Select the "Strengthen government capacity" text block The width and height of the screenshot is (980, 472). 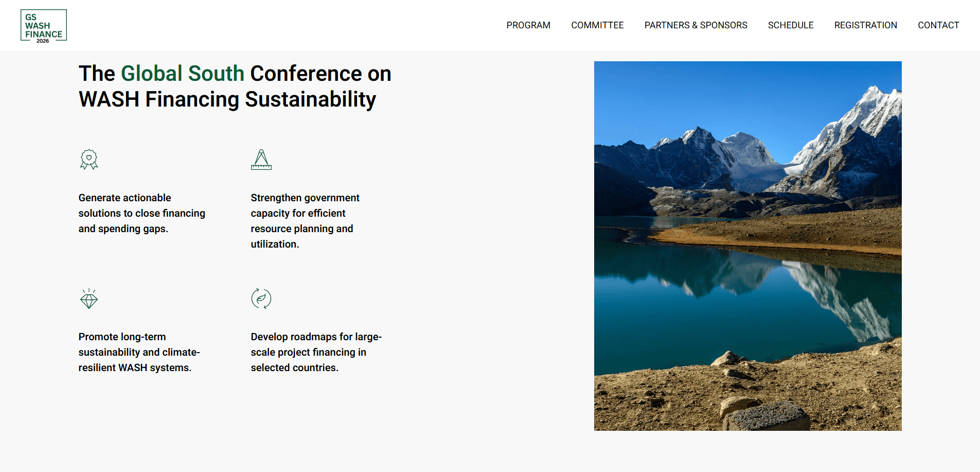pos(305,221)
